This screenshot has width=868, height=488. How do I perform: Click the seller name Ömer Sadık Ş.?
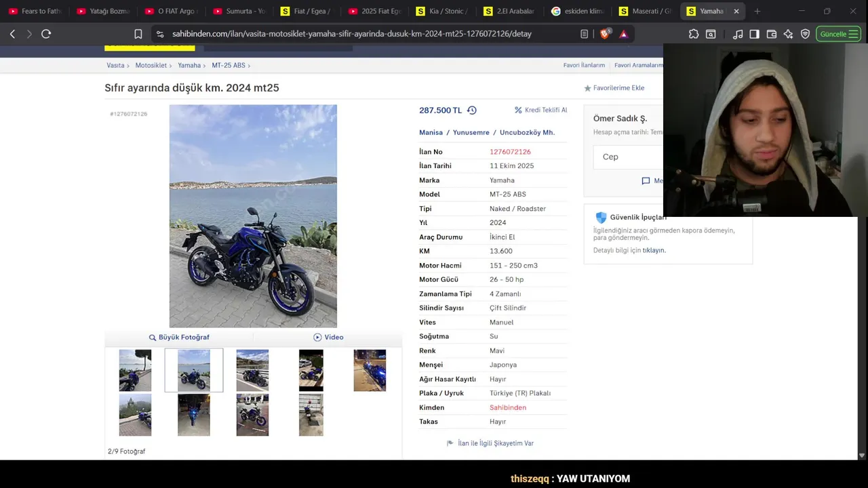(x=620, y=119)
